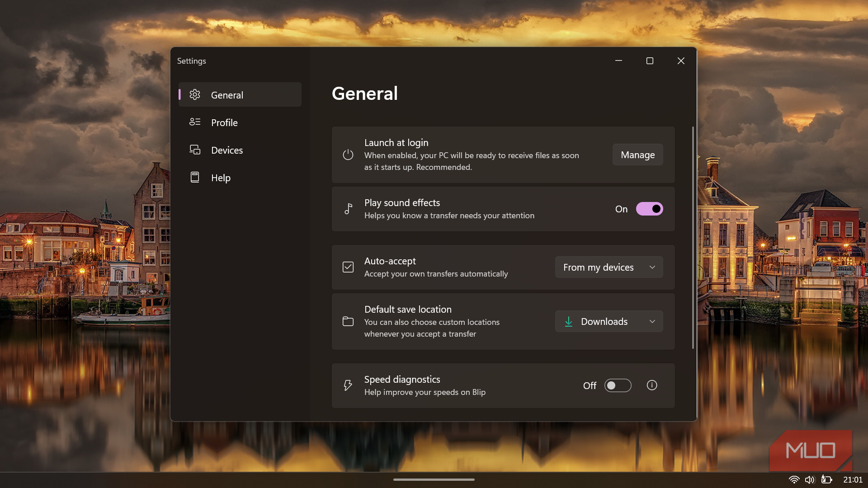Screen dimensions: 868x488
Task: Click the 'Play sound effects' title text
Action: [x=402, y=203]
